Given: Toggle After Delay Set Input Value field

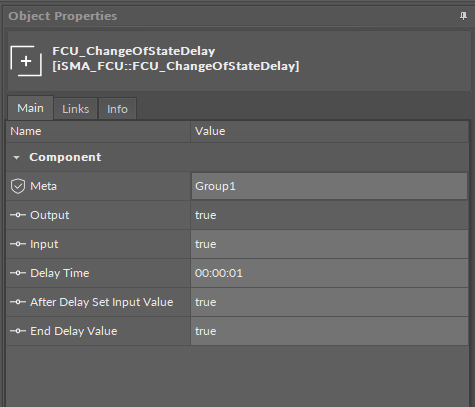Looking at the screenshot, I should click(x=329, y=302).
